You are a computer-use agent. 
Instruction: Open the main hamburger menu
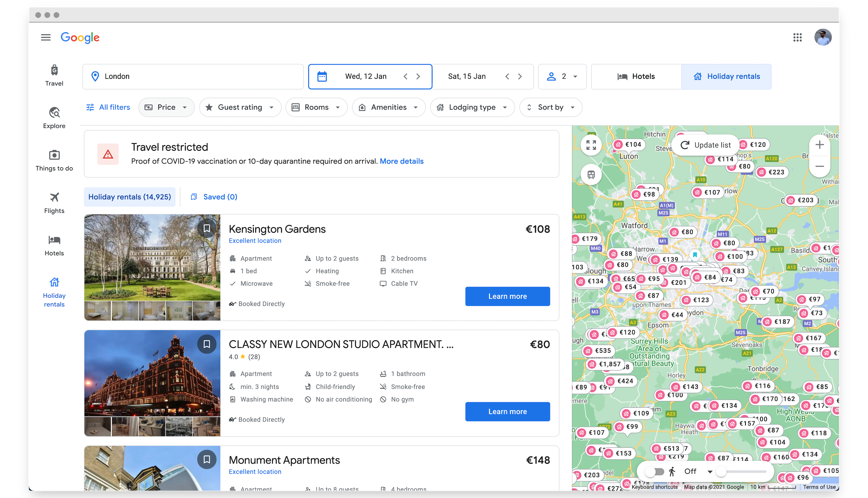tap(46, 37)
